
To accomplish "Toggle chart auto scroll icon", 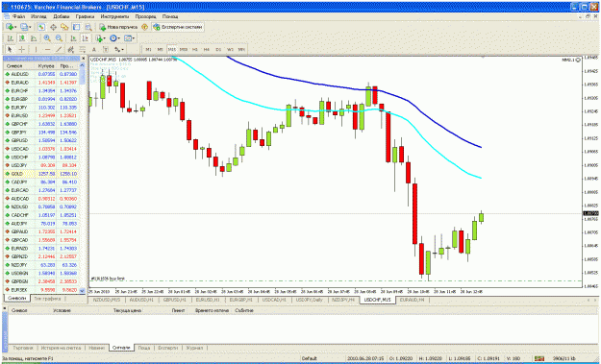I will [x=73, y=38].
